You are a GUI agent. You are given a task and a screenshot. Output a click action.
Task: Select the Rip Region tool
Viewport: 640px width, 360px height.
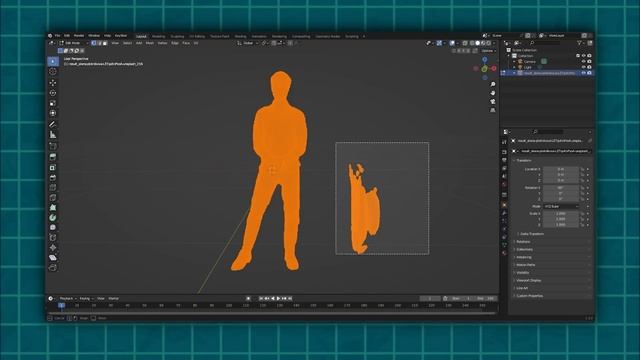click(x=53, y=268)
